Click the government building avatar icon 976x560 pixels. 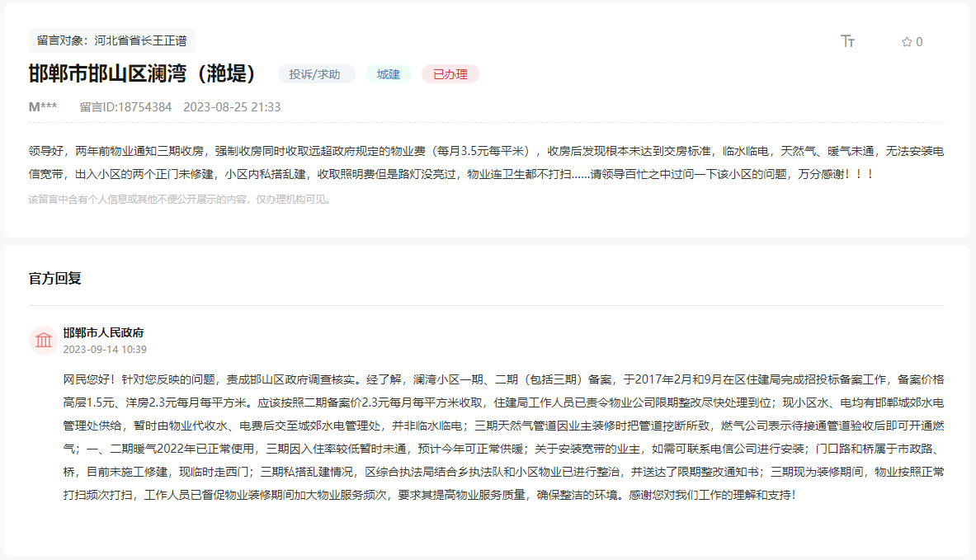pos(44,341)
